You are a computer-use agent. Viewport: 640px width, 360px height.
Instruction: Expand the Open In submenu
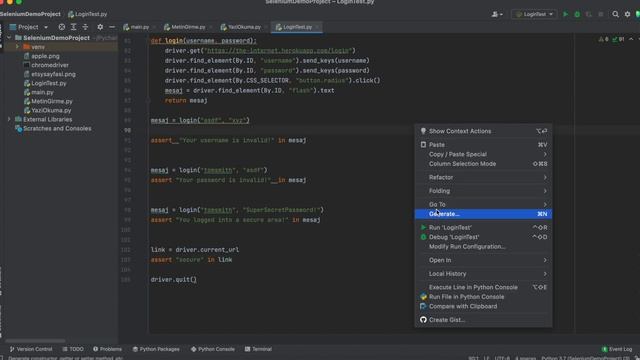[483, 260]
